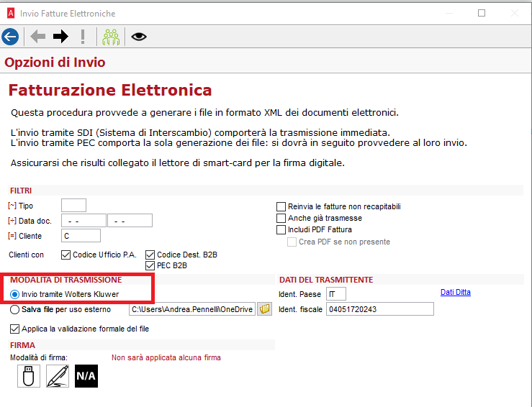
Task: Click the DATI DEL TRASMITTENTE header
Action: coord(326,280)
